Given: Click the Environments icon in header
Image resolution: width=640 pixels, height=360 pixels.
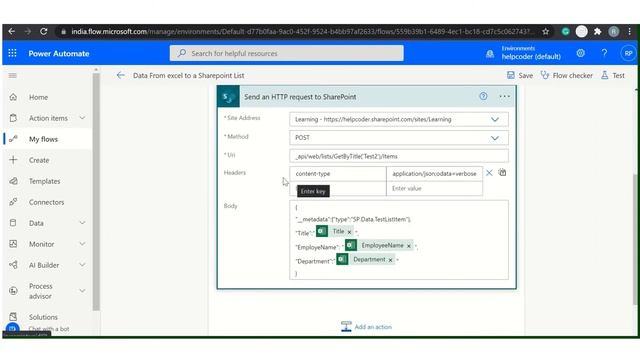Looking at the screenshot, I should (x=490, y=53).
